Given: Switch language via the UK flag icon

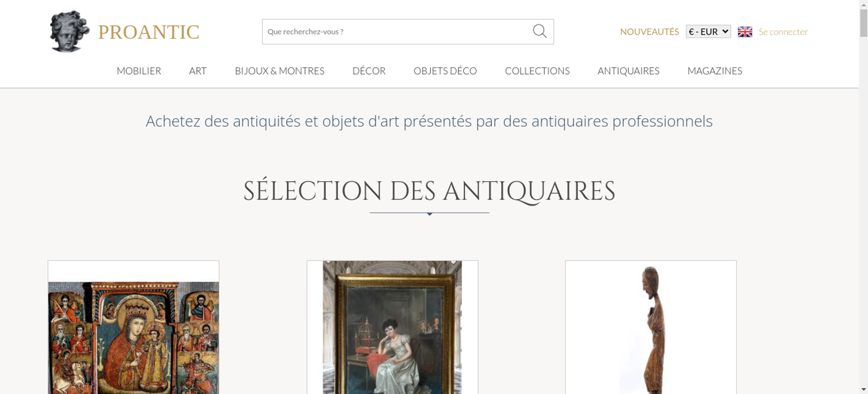Looking at the screenshot, I should click(x=745, y=32).
